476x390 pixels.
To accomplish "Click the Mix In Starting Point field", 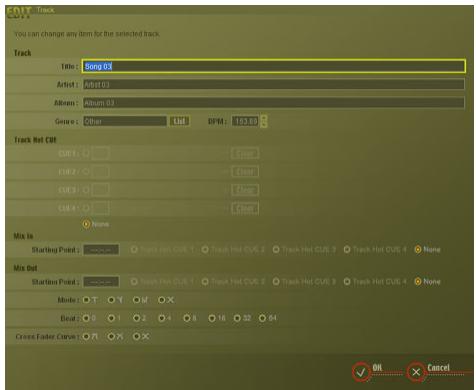I will [101, 250].
